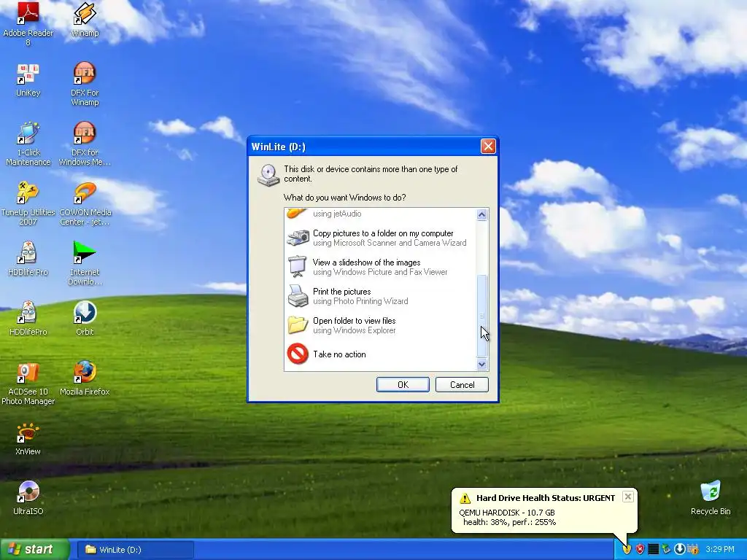747x560 pixels.
Task: Click the list's vertical scrollbar thumb
Action: click(481, 316)
